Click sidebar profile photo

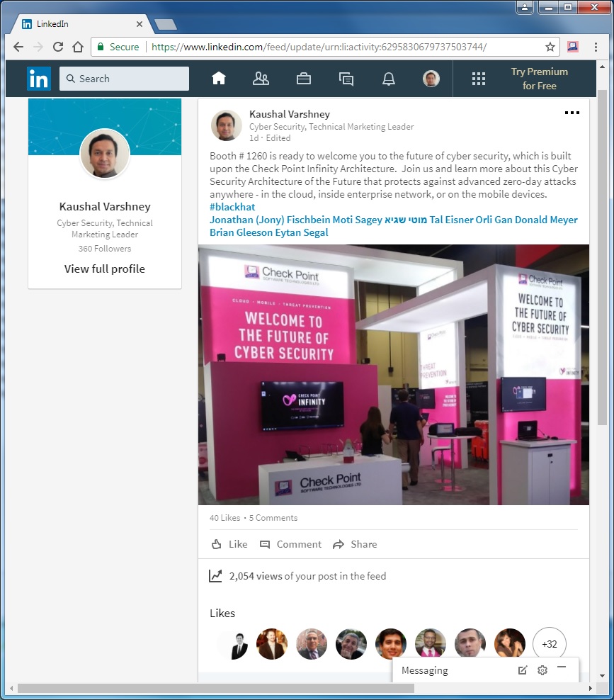(x=105, y=154)
